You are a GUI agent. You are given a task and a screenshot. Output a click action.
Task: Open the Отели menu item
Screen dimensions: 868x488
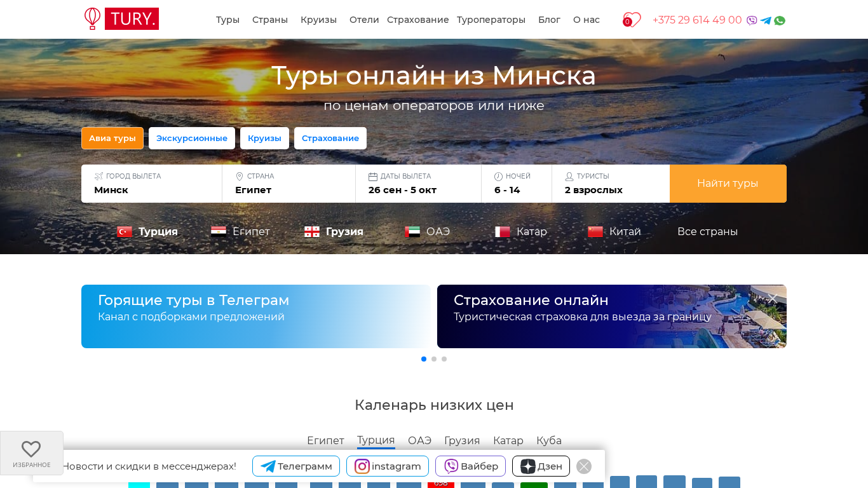(364, 20)
